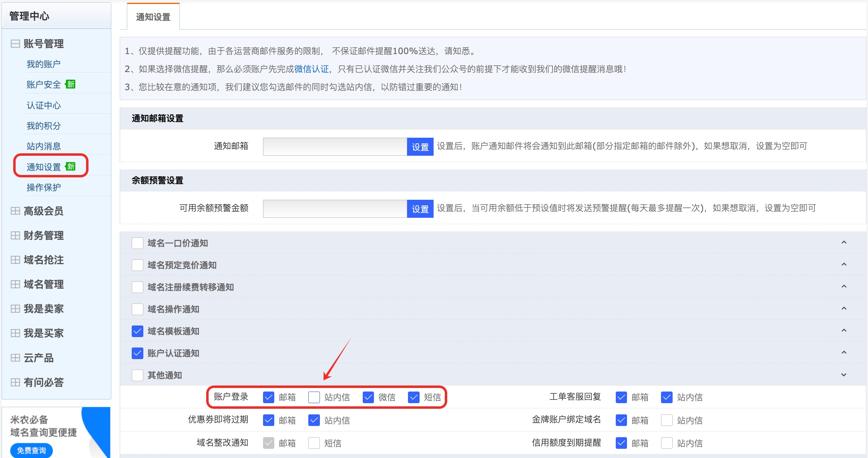Expand the 我是卖家 plus icon
868x458 pixels.
(x=15, y=309)
